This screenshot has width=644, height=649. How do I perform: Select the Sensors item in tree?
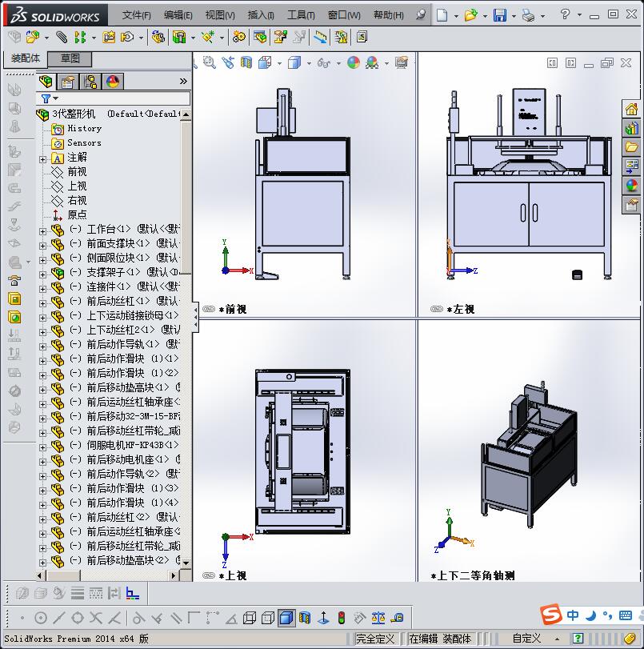[x=84, y=142]
